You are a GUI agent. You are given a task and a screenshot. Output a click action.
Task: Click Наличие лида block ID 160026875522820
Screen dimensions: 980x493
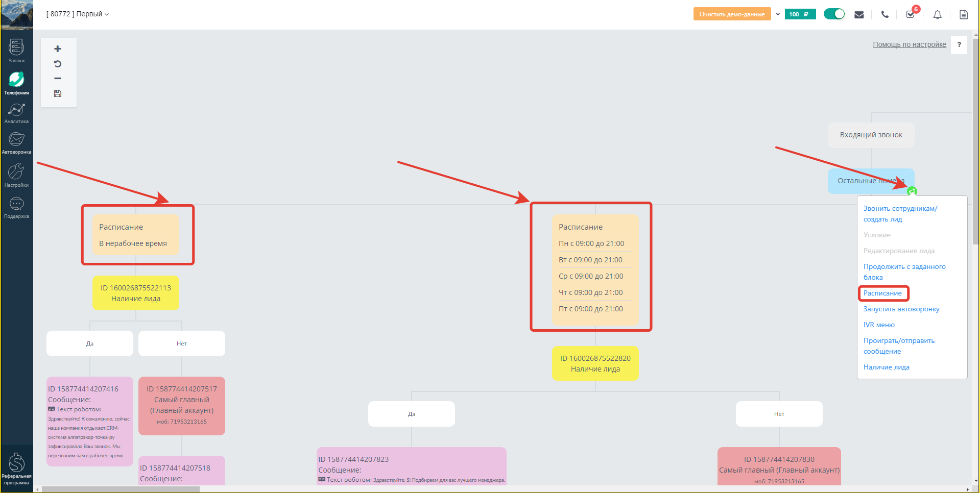[x=595, y=363]
